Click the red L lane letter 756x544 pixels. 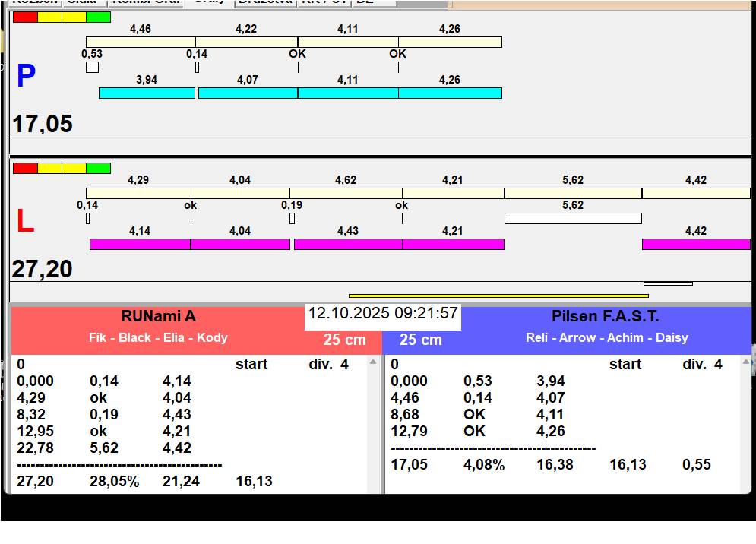pos(25,221)
